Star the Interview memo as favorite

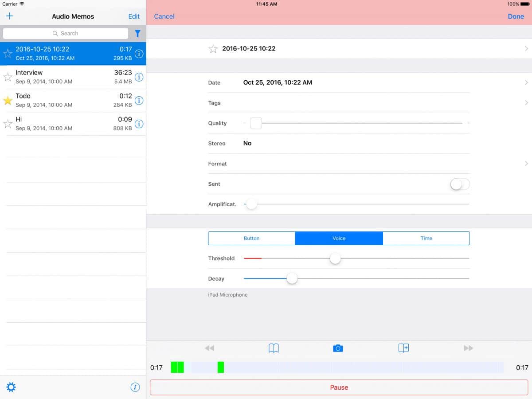(8, 77)
